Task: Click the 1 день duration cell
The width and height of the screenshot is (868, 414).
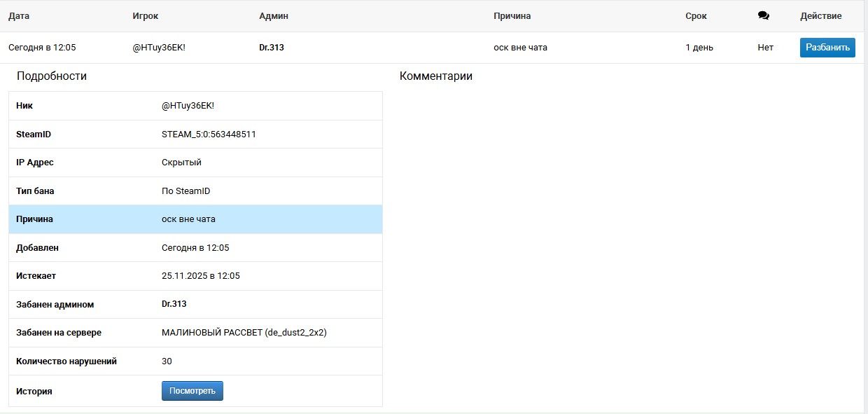Action: coord(699,48)
